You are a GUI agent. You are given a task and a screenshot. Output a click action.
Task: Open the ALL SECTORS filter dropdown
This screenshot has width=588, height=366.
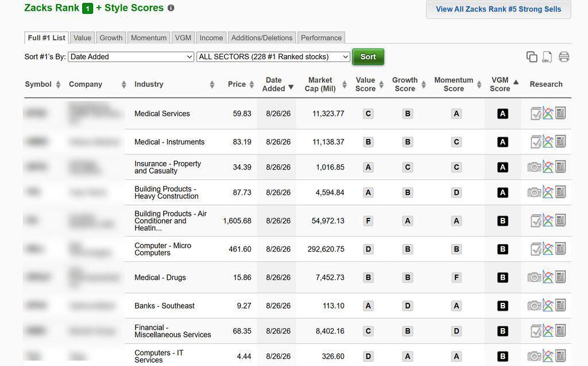273,57
